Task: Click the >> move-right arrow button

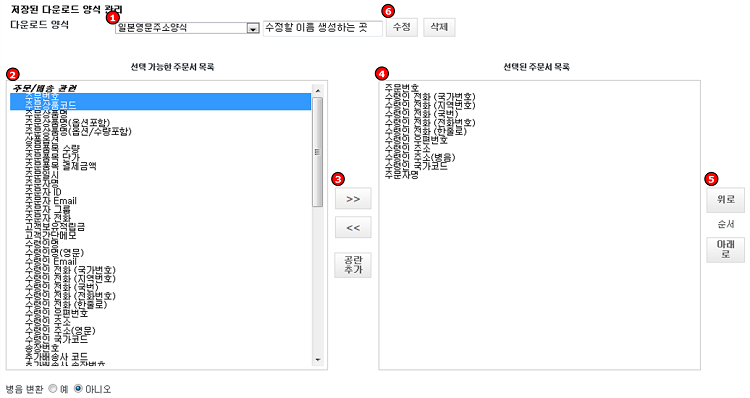Action: pyautogui.click(x=353, y=199)
